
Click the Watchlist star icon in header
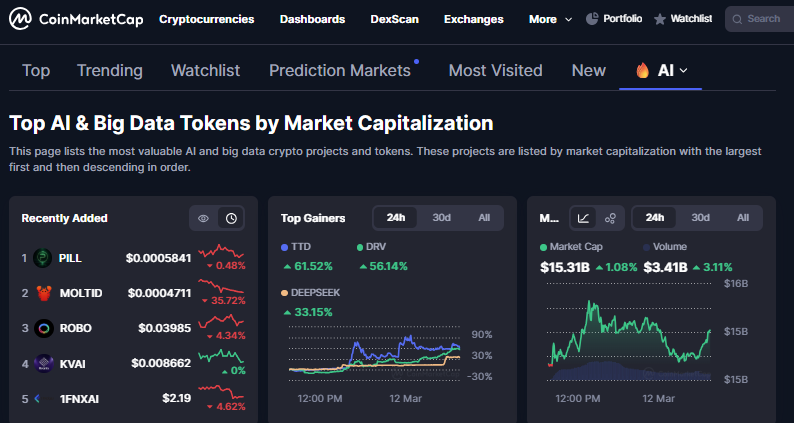[660, 19]
